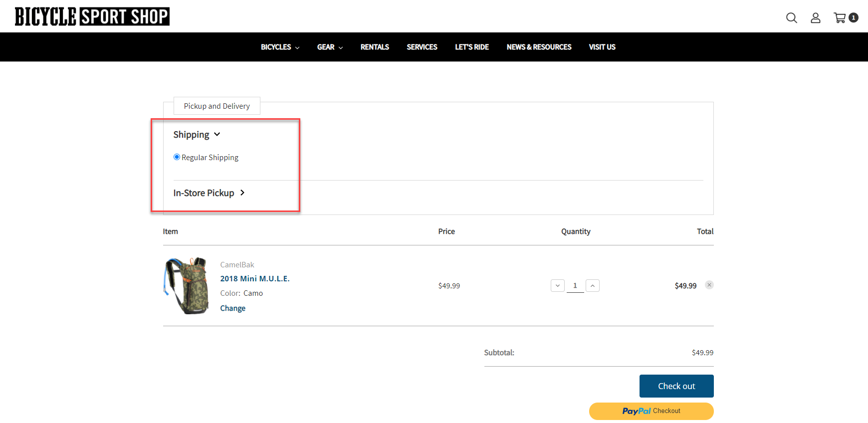
Task: Go to Visit Us page
Action: [602, 47]
